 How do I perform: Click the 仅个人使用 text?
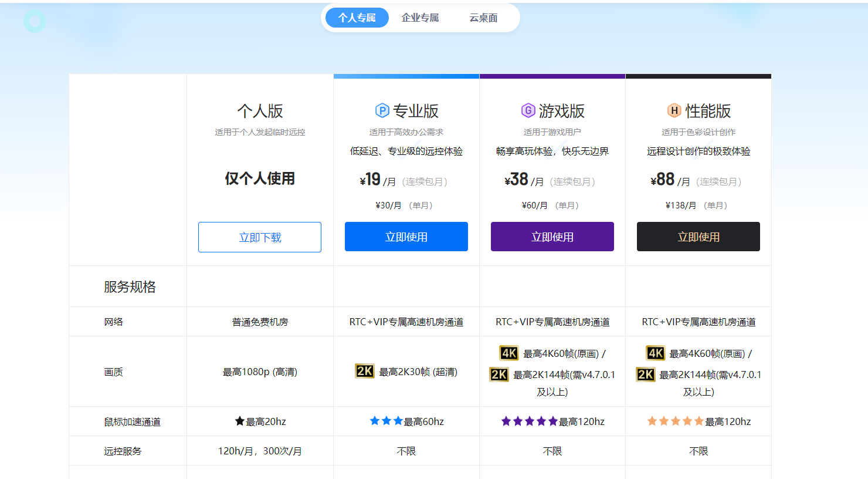(260, 178)
